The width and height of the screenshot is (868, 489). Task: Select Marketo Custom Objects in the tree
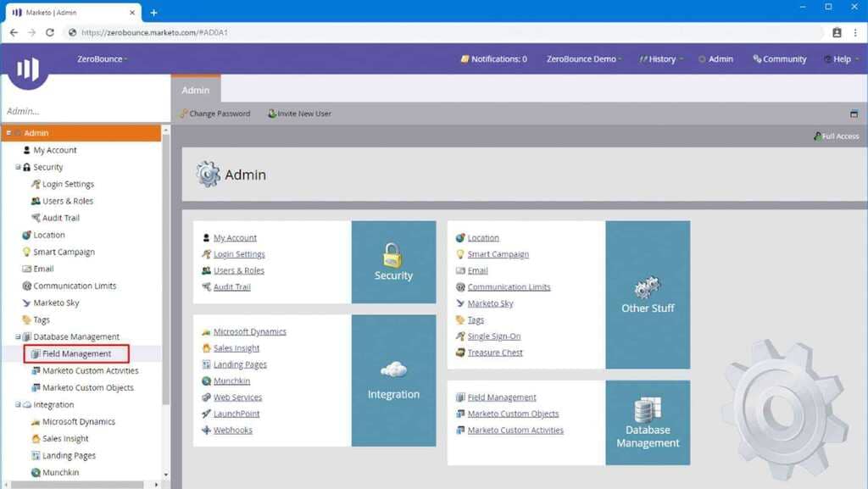[88, 388]
